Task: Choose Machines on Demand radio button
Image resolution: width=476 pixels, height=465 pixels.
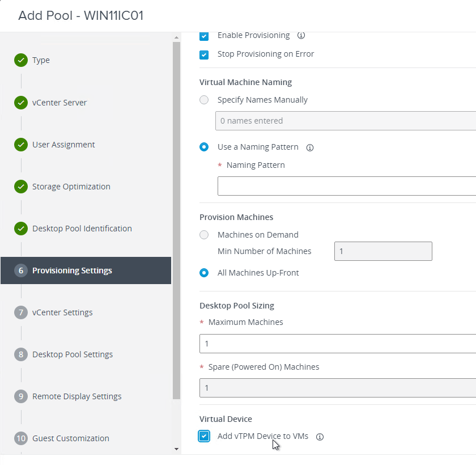Action: 204,235
